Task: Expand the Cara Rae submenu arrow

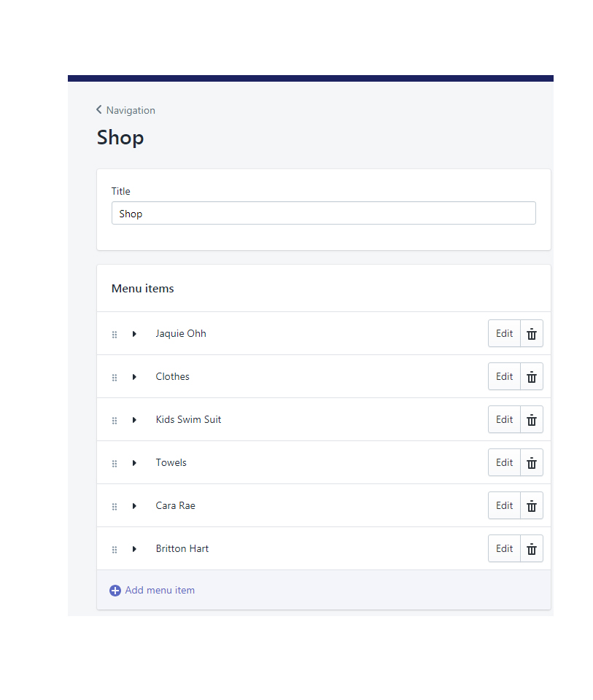Action: click(x=134, y=506)
